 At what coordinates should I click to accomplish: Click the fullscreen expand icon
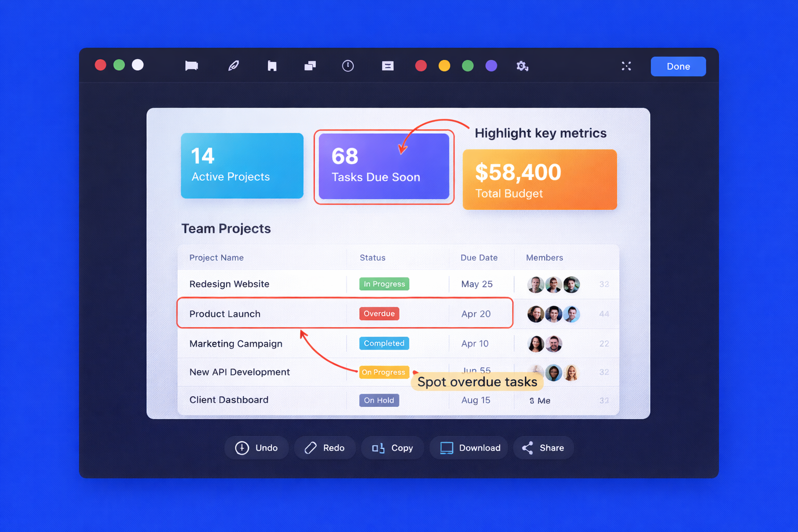click(x=626, y=66)
